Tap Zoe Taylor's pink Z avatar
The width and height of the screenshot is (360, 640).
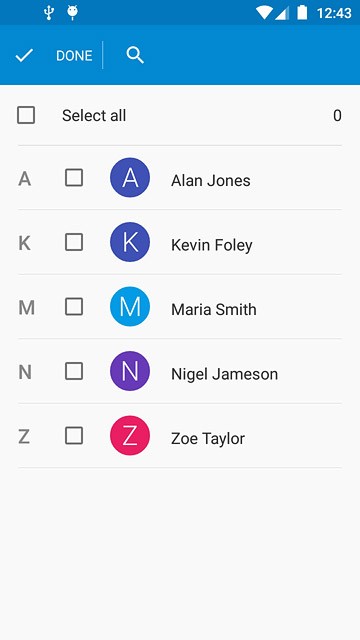tap(130, 436)
